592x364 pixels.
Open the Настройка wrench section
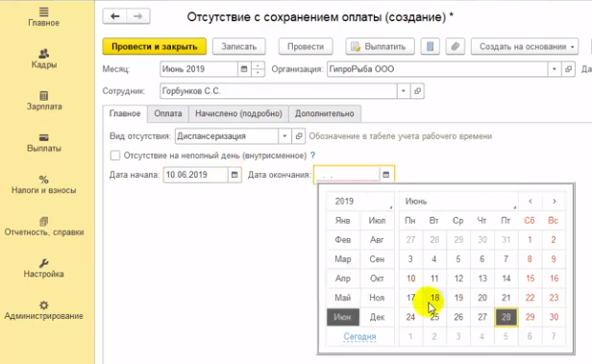(x=44, y=269)
